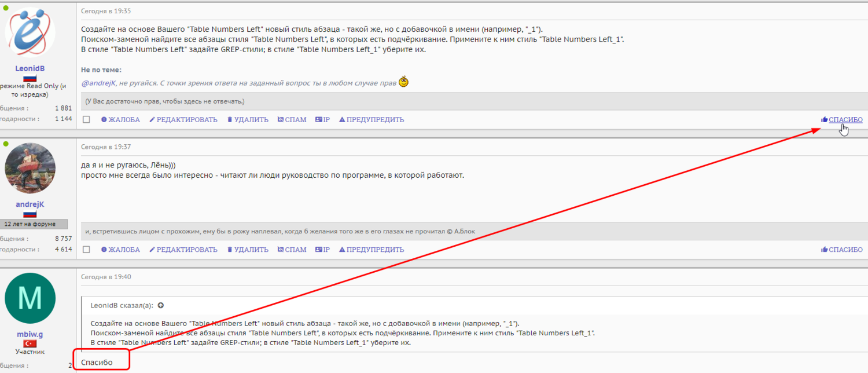Open LeonidB's avatar image
This screenshot has height=373, width=868.
click(30, 32)
